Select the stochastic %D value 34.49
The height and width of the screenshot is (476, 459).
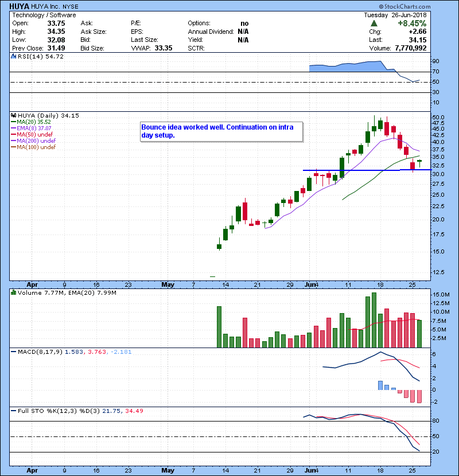pos(134,411)
